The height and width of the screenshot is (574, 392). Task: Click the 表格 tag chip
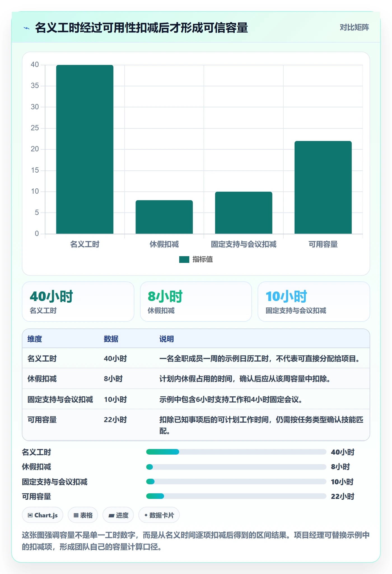tap(83, 515)
